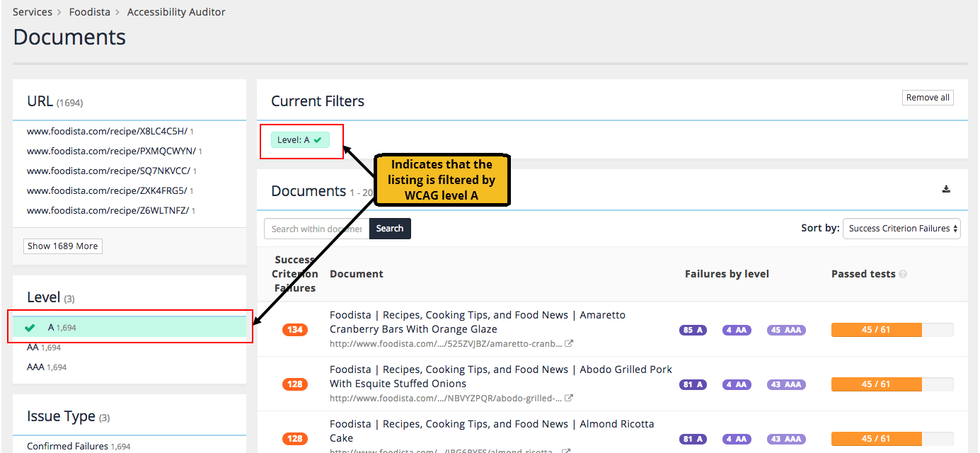Filter by Confirmed Failures issue type
Image resolution: width=980 pixels, height=453 pixels.
(67, 446)
